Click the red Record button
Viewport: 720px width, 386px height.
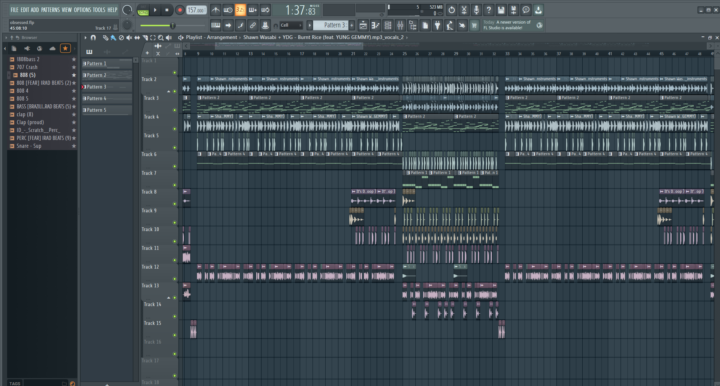(180, 10)
